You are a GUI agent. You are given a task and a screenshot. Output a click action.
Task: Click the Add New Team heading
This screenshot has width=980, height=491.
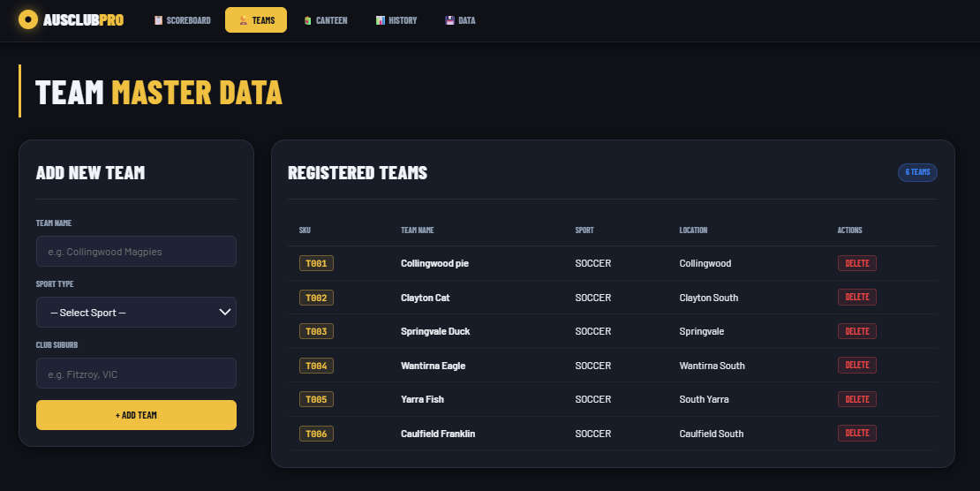click(x=90, y=172)
